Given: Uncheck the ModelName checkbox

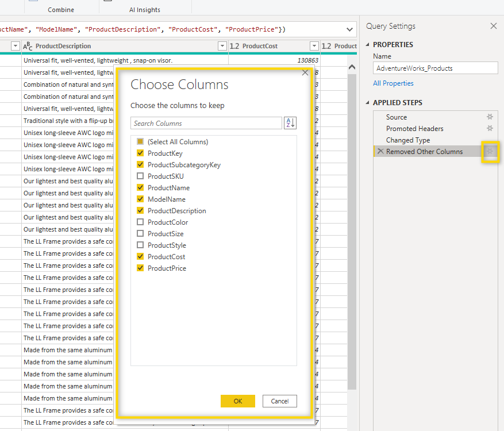Looking at the screenshot, I should pos(140,199).
